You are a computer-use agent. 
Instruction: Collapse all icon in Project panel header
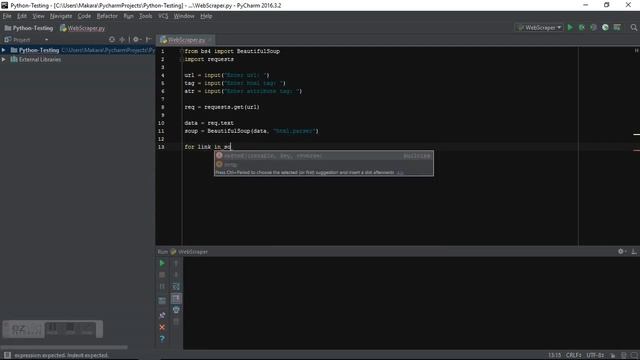coord(122,40)
